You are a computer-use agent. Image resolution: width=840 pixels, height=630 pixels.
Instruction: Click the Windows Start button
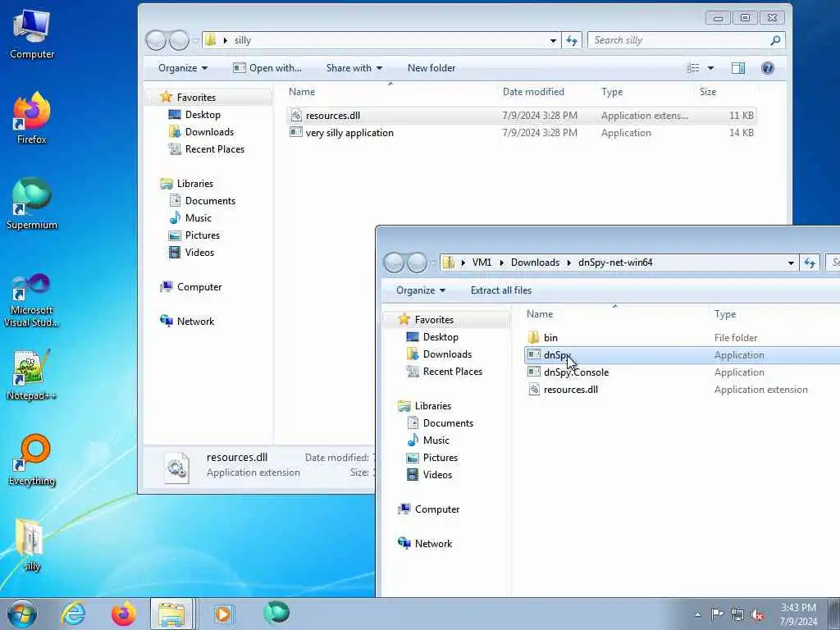click(22, 614)
